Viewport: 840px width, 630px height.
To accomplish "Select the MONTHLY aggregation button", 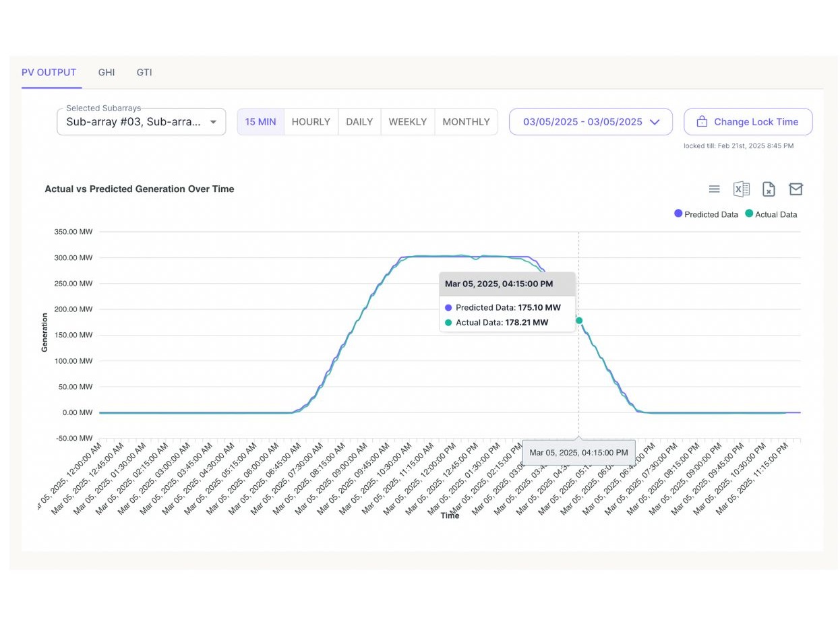I will pos(466,121).
